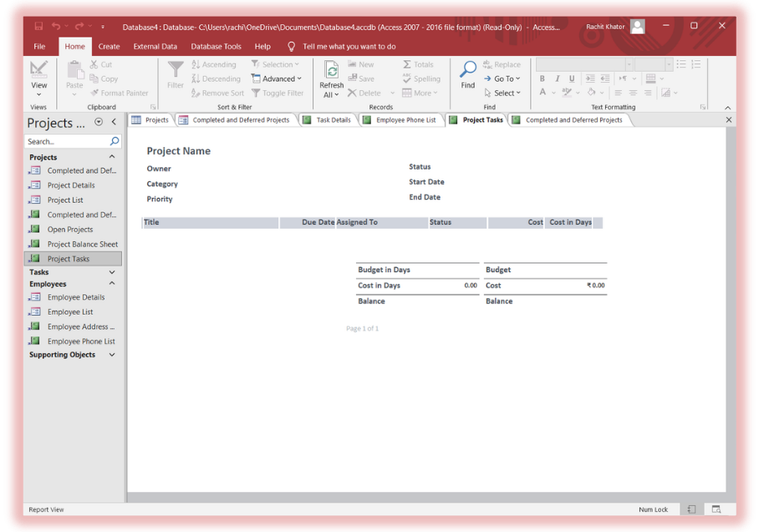Screen dimensions: 759x532
Task: Click Report View icon in status bar
Action: click(692, 509)
